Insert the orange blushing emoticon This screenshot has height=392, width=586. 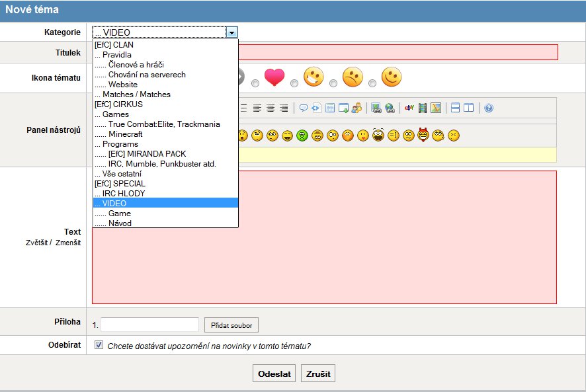click(x=348, y=136)
